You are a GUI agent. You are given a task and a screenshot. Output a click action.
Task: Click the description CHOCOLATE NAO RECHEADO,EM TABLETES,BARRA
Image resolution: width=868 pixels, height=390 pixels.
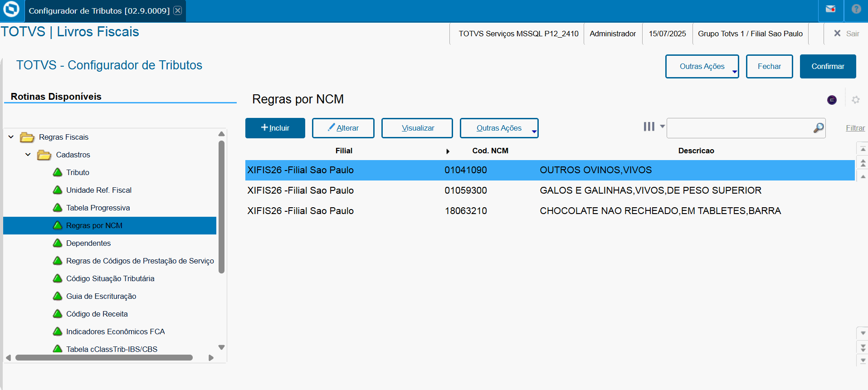coord(660,211)
